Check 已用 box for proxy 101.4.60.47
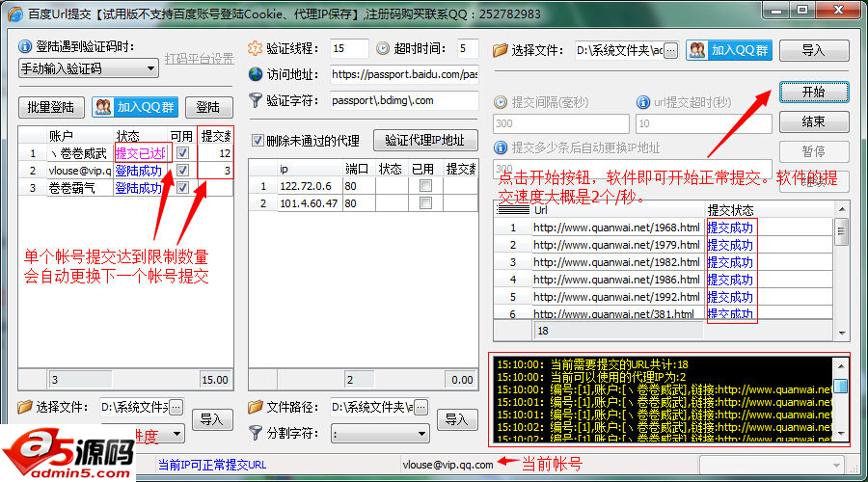This screenshot has width=868, height=482. pyautogui.click(x=425, y=203)
